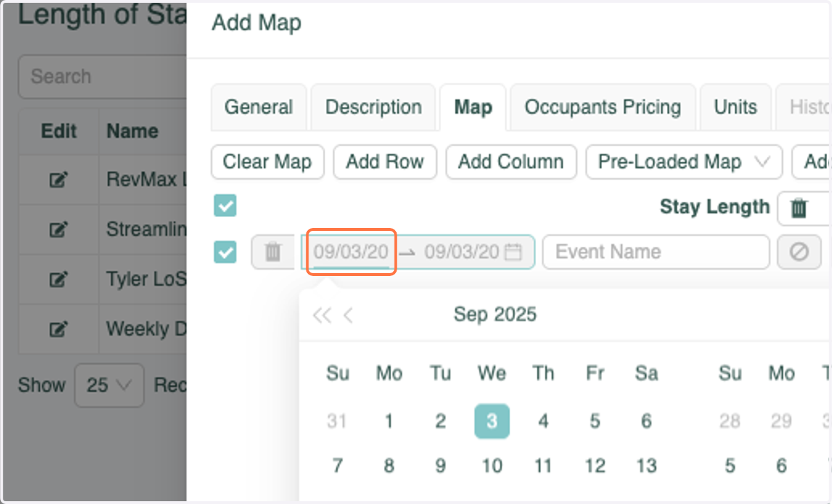Image resolution: width=832 pixels, height=504 pixels.
Task: Click the Event Name input field
Action: coord(656,252)
